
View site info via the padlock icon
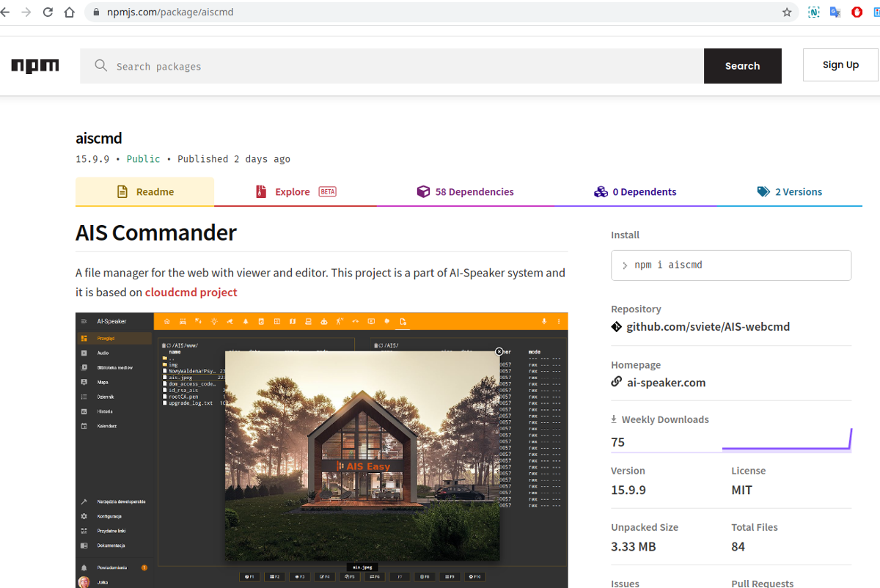point(95,12)
